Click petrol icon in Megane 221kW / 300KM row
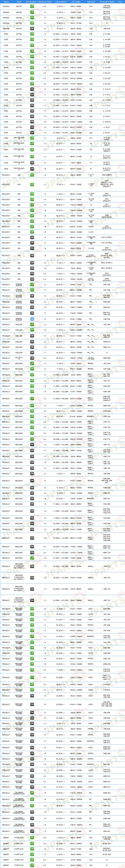The height and width of the screenshot is (868, 125). click(x=32, y=417)
